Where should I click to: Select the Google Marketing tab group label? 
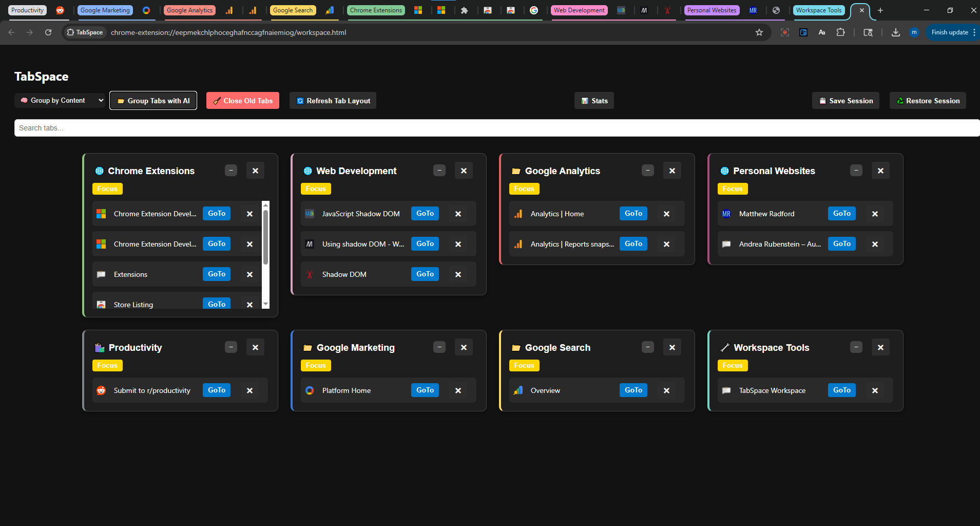105,10
